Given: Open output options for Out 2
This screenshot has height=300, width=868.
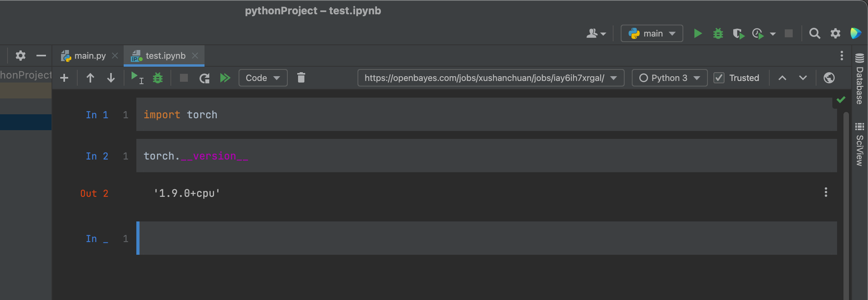Looking at the screenshot, I should click(826, 192).
